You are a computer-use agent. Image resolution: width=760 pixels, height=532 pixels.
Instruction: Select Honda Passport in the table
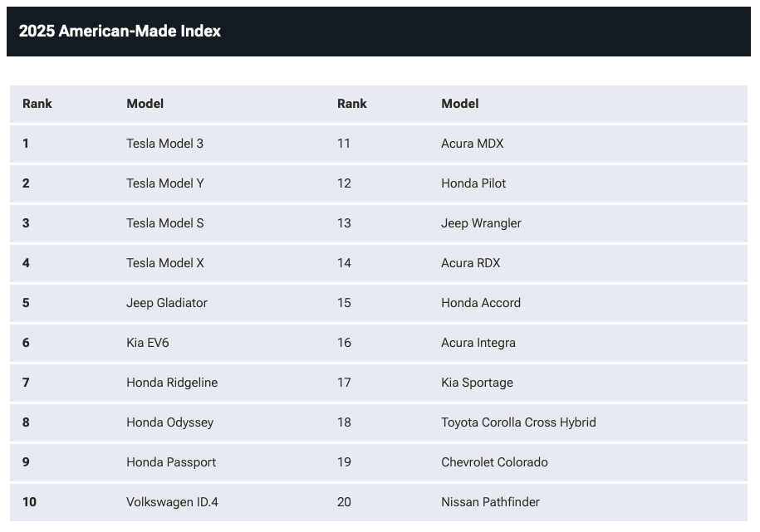tap(171, 462)
